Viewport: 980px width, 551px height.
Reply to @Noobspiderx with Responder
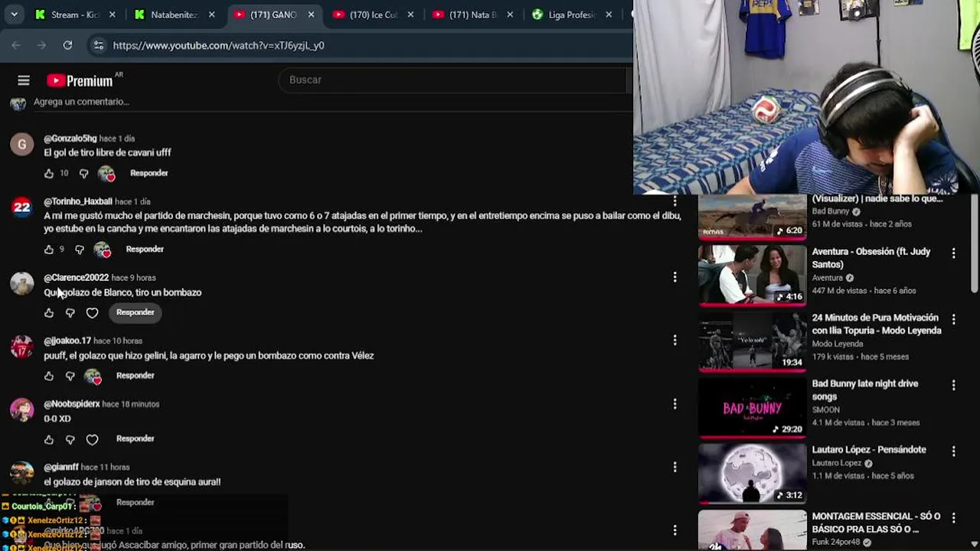[x=136, y=439]
